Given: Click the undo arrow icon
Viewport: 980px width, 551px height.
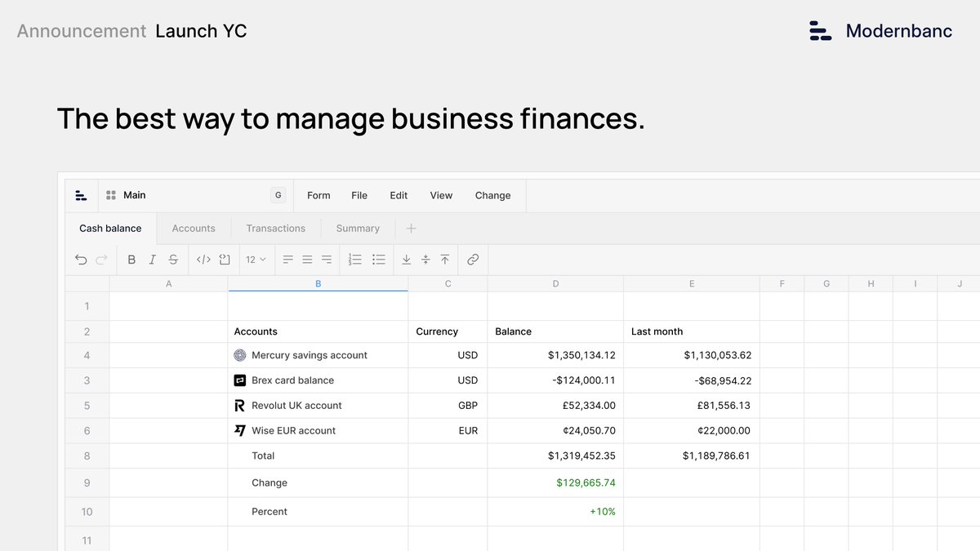Looking at the screenshot, I should tap(81, 260).
